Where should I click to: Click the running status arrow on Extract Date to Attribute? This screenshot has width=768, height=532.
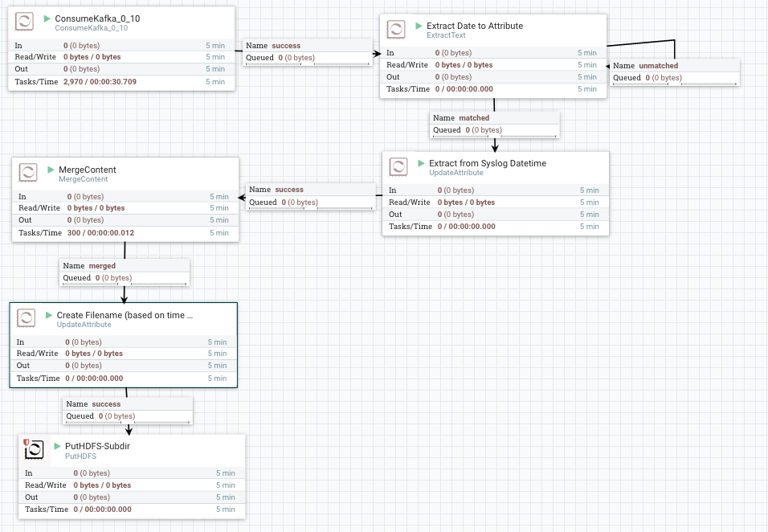point(419,26)
